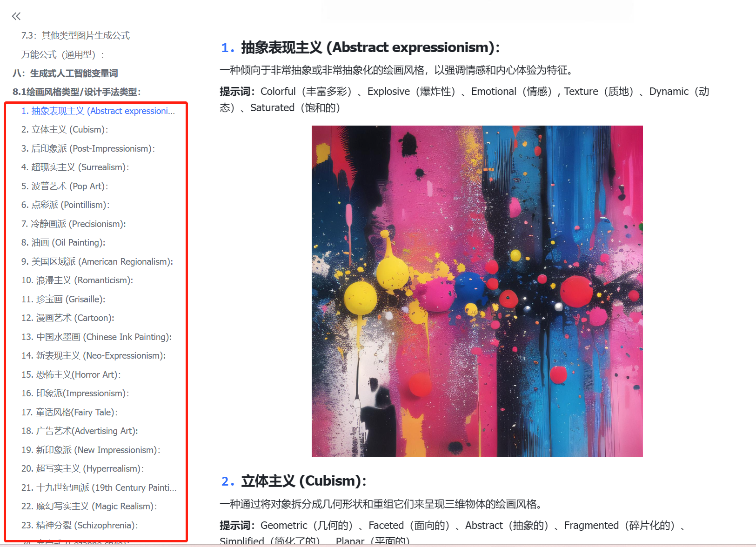Navigate to 立体主义 (Cubism) in outline
This screenshot has height=547, width=756.
[x=65, y=129]
